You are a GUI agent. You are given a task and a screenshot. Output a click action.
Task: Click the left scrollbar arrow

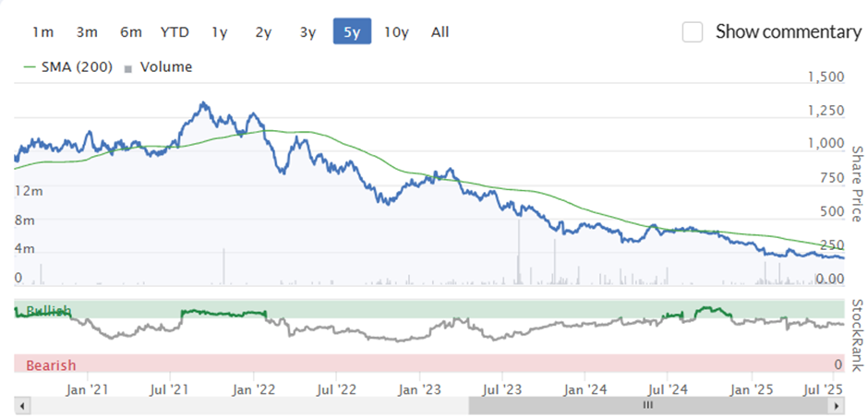point(21,406)
